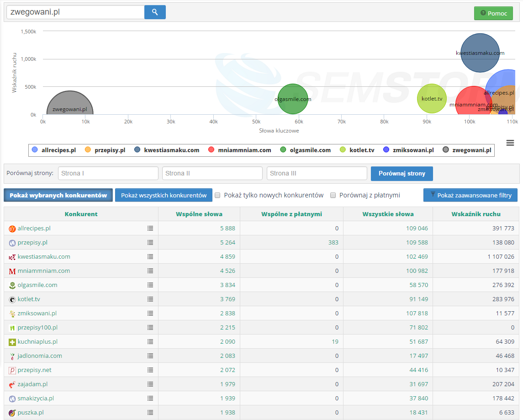Screen dimensions: 523x420
Task: Enable 'Pokaż tylko nowych konkurentów' checkbox
Action: tap(217, 195)
